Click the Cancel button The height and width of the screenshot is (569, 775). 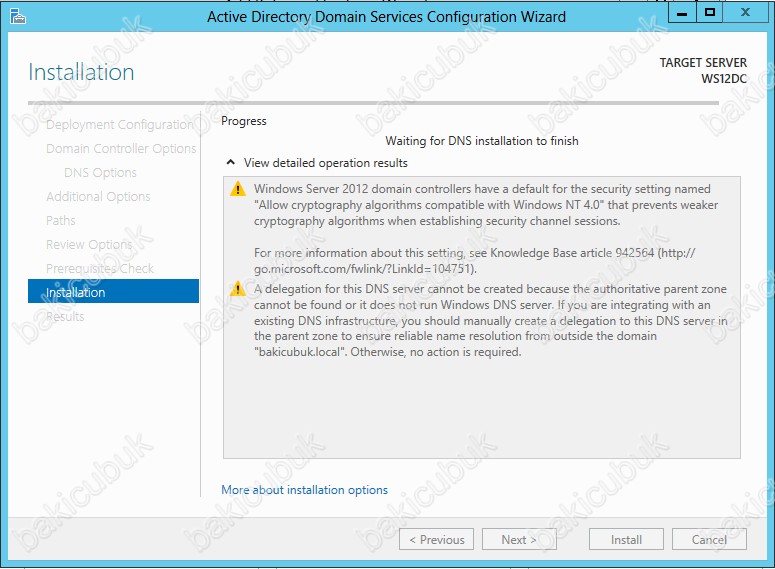(709, 539)
